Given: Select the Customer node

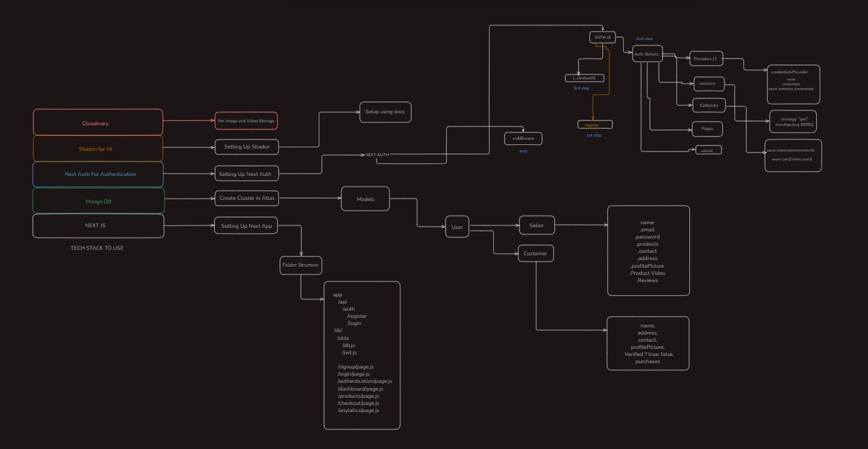Looking at the screenshot, I should point(535,253).
